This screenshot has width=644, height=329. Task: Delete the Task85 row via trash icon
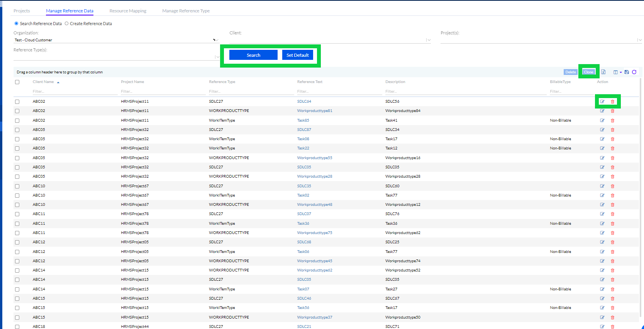click(612, 120)
